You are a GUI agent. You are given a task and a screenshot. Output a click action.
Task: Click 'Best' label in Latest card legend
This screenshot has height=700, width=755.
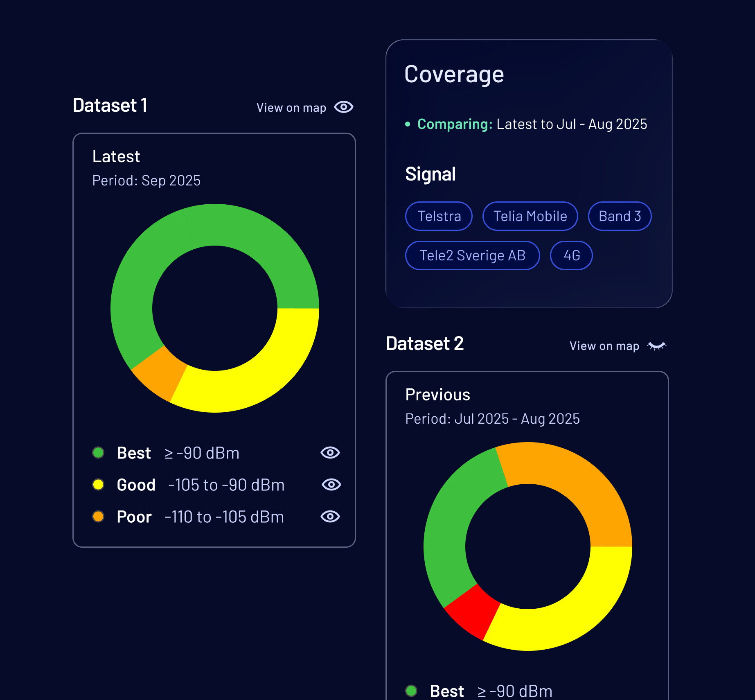(x=134, y=453)
